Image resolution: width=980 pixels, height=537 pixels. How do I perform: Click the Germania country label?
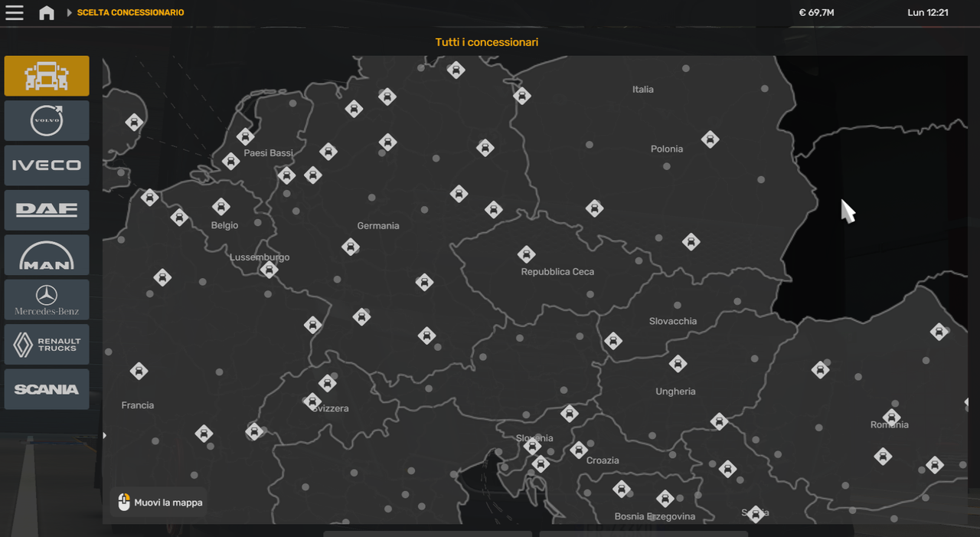(378, 226)
